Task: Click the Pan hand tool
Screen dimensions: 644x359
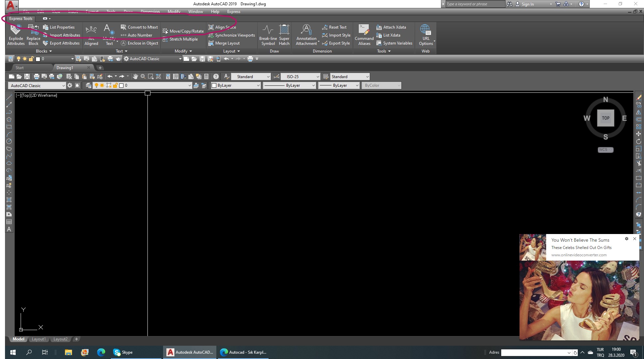Action: coord(135,76)
